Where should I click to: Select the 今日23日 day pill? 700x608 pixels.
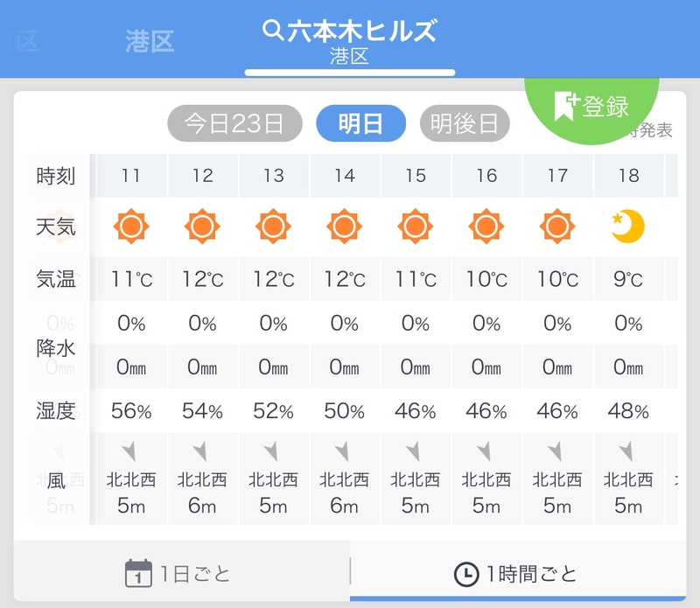point(234,124)
